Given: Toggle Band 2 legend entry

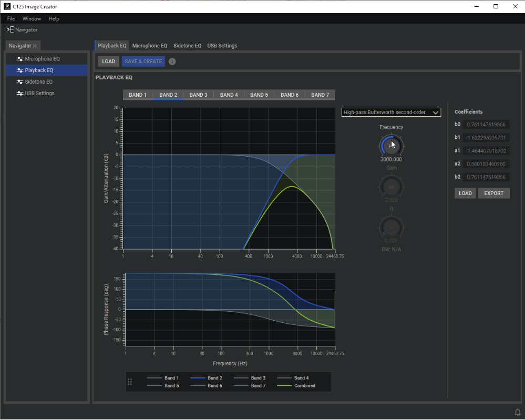Looking at the screenshot, I should [x=205, y=378].
